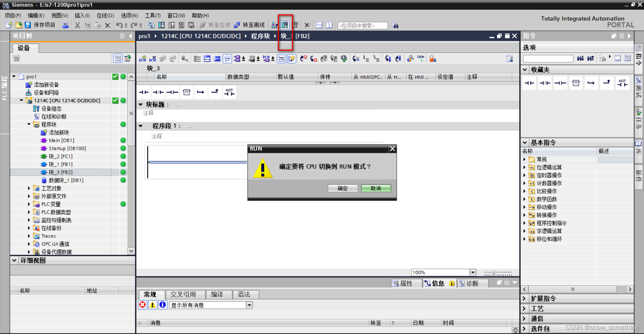Click the binoculars search icon
This screenshot has width=644, height=334.
[x=395, y=25]
